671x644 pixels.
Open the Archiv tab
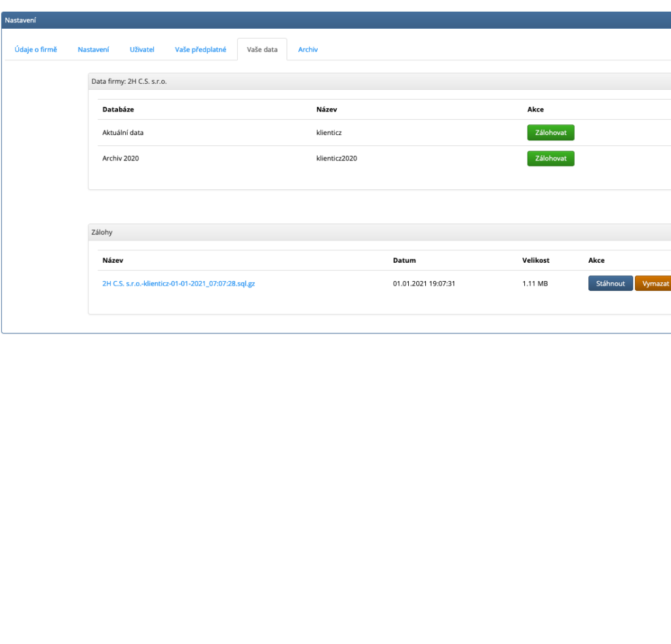point(308,50)
